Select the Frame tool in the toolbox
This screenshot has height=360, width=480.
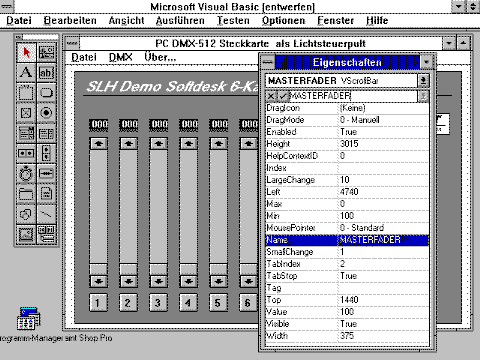pos(26,92)
